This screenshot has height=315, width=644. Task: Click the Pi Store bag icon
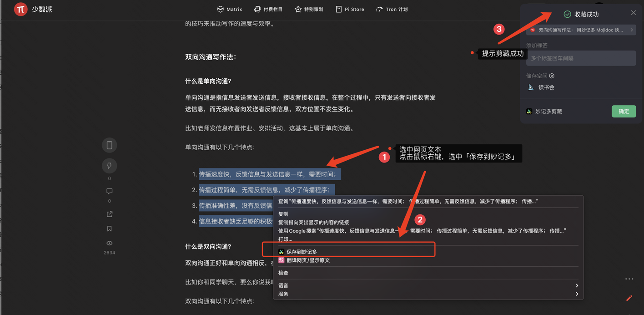[x=338, y=9]
